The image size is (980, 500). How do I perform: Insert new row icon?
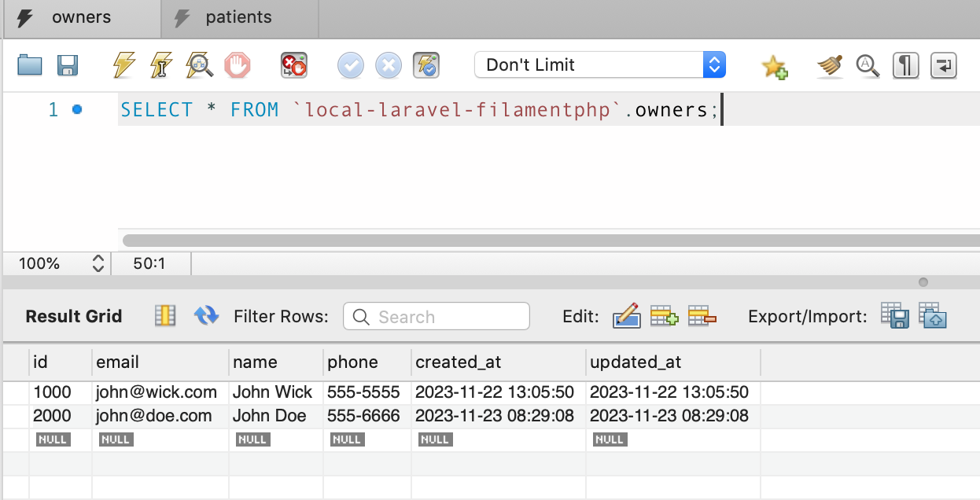(664, 316)
